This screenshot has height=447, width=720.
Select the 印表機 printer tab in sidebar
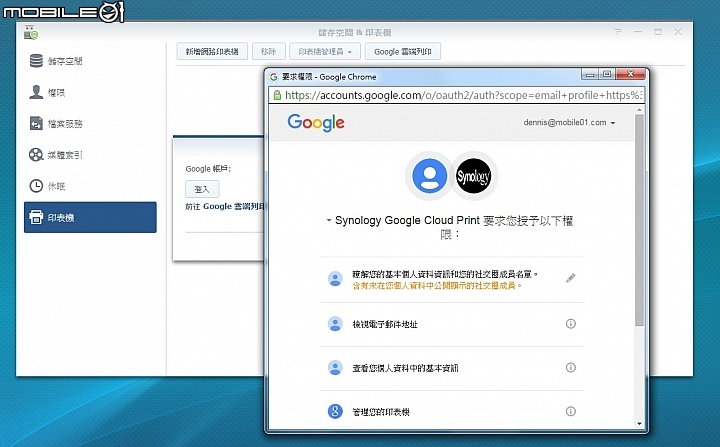[90, 217]
